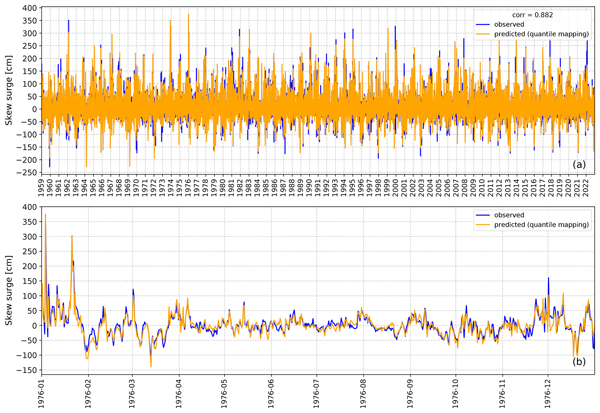Image resolution: width=600 pixels, height=413 pixels.
Task: Click the 1990 year tick label
Action: pos(309,187)
